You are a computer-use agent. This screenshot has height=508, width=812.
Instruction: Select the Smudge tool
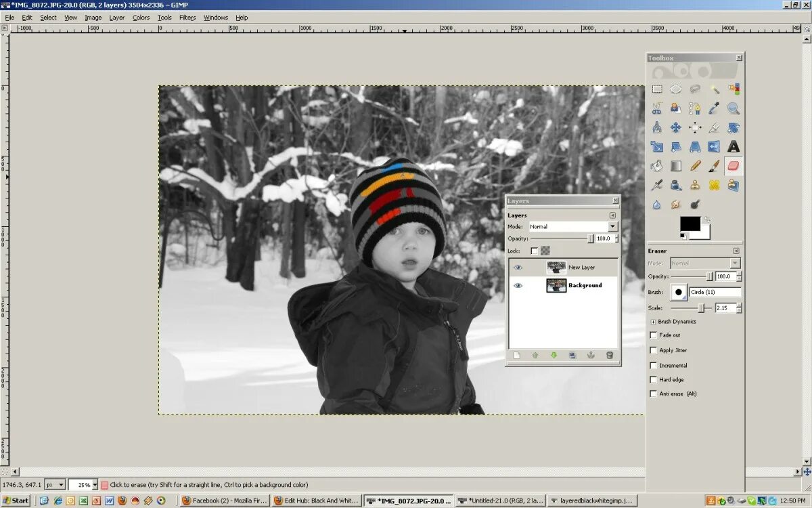coord(676,204)
